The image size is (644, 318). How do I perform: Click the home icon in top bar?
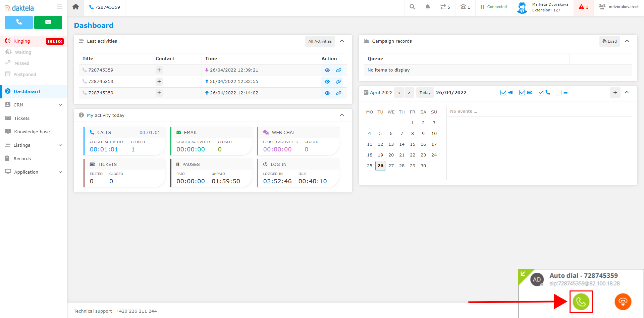75,7
